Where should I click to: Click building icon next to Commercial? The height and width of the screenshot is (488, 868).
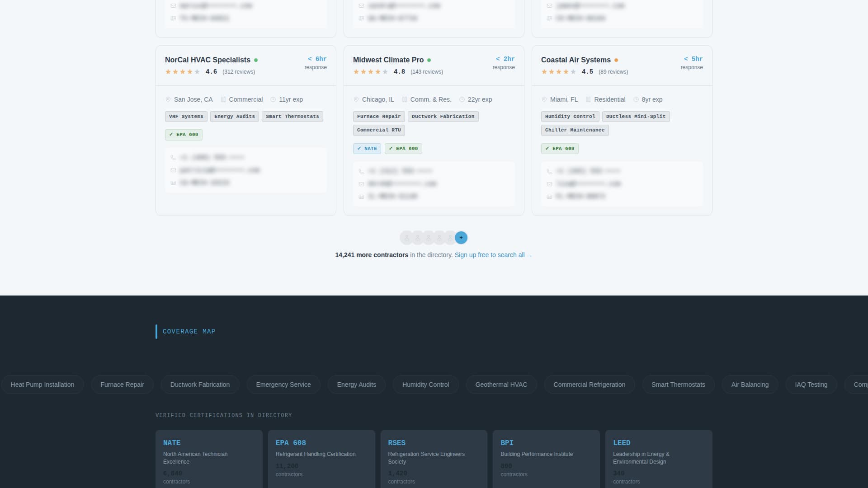223,99
